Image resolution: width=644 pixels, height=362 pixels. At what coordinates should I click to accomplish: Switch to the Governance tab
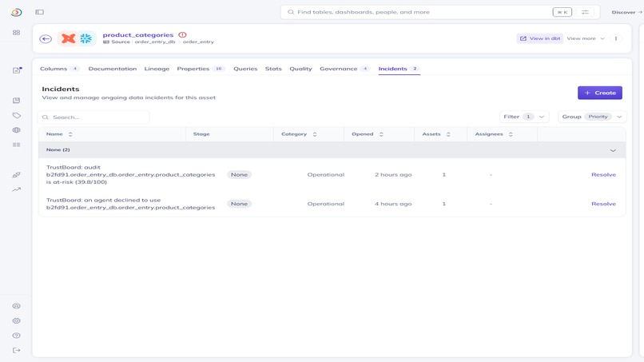click(345, 69)
